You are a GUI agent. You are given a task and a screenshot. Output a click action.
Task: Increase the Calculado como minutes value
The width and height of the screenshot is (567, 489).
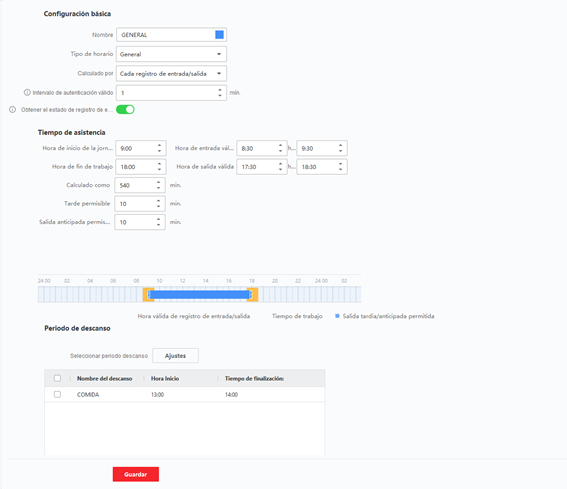click(158, 182)
